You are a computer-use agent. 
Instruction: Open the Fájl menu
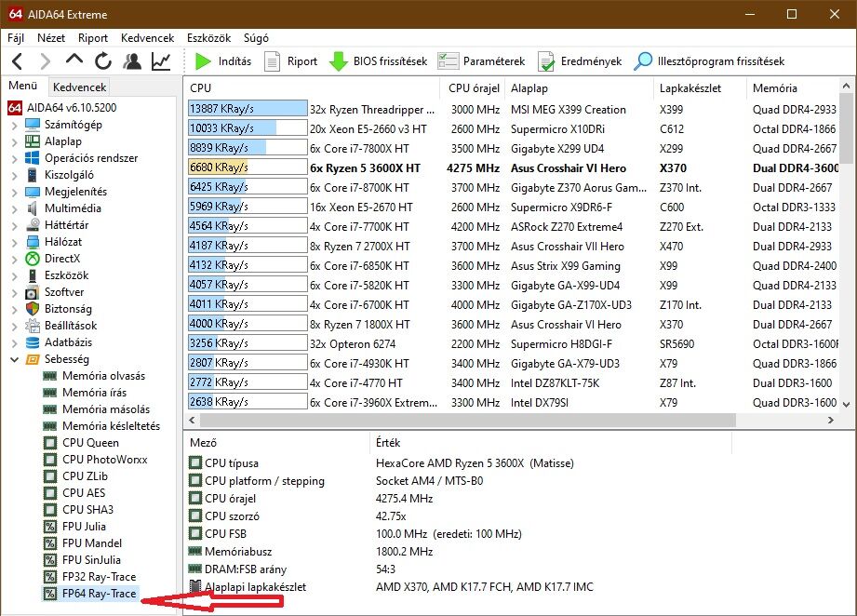pyautogui.click(x=16, y=38)
